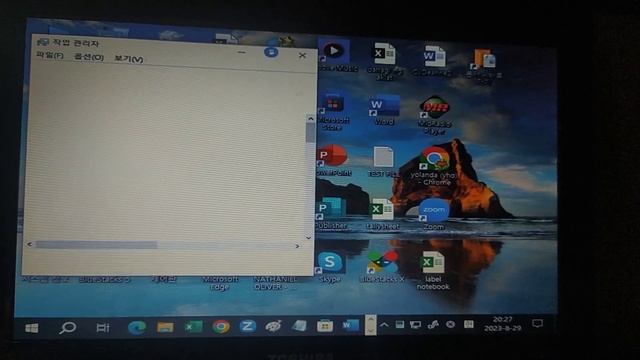Click the network icon in system tray

(x=416, y=324)
